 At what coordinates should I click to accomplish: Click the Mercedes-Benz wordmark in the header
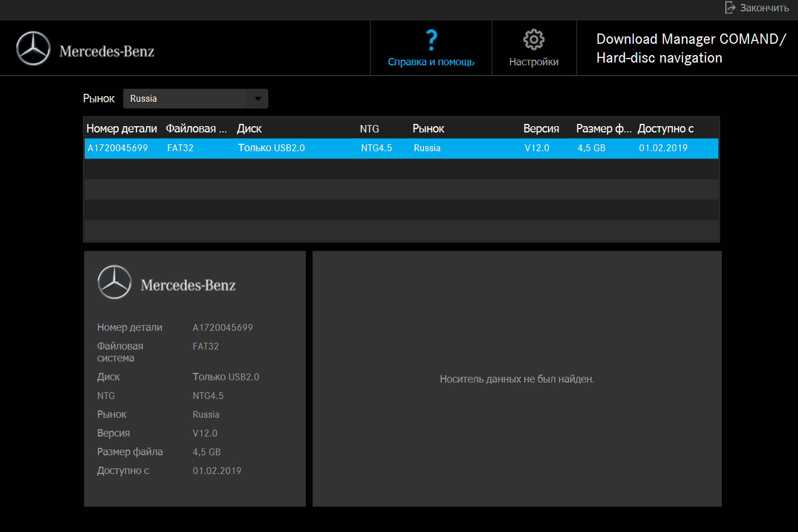[x=107, y=52]
